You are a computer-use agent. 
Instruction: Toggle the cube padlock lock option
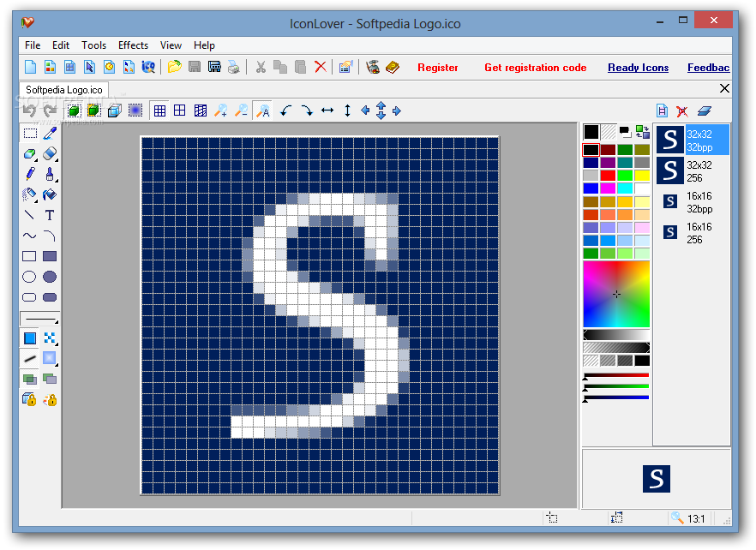point(30,399)
